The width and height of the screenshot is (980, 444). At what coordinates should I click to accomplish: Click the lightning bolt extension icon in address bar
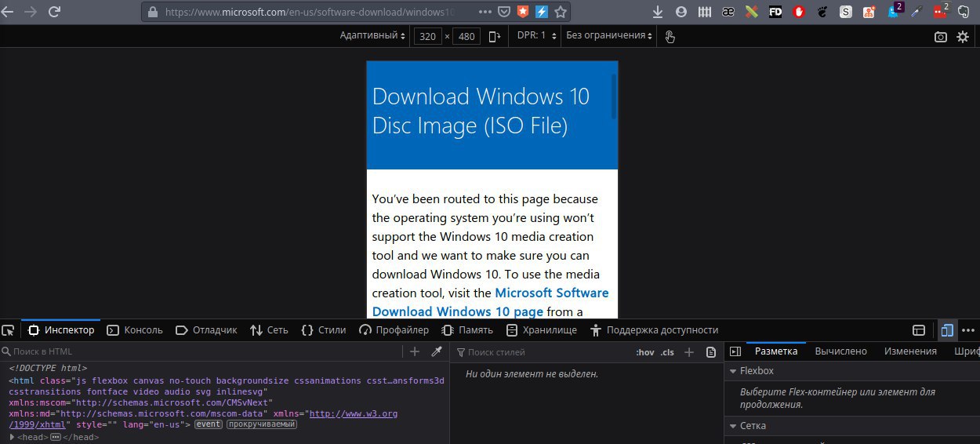tap(541, 12)
